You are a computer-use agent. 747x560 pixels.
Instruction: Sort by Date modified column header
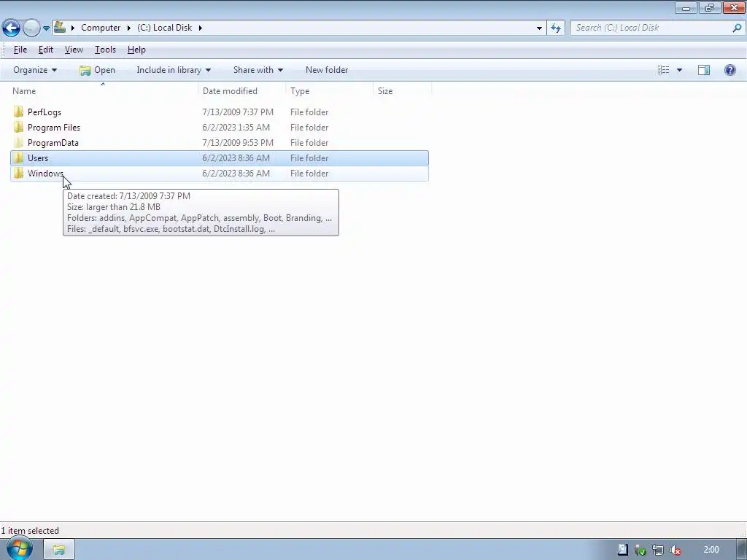tap(242, 91)
